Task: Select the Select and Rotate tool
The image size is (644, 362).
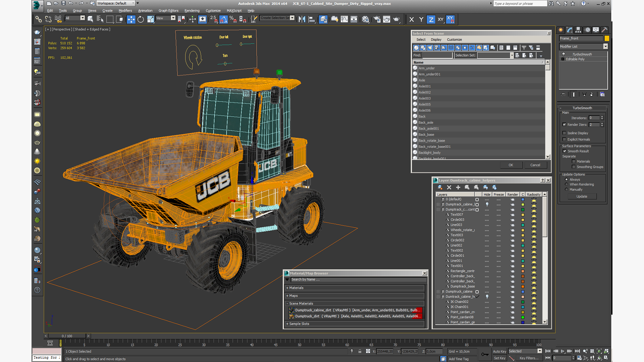Action: click(x=141, y=19)
